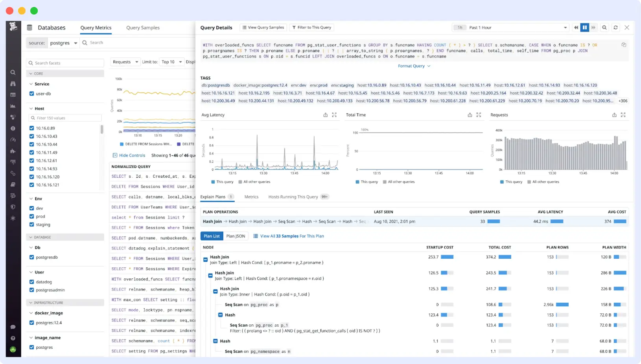Expand the Avg Latency chart to fullscreen

click(335, 115)
